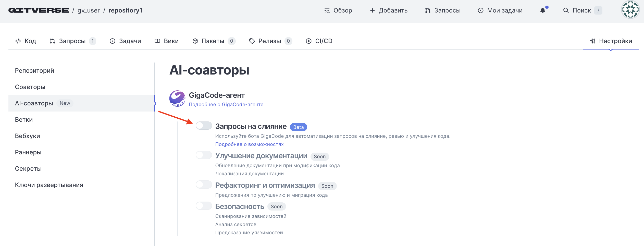
Task: Select Вебхуки in settings sidebar
Action: coord(28,136)
